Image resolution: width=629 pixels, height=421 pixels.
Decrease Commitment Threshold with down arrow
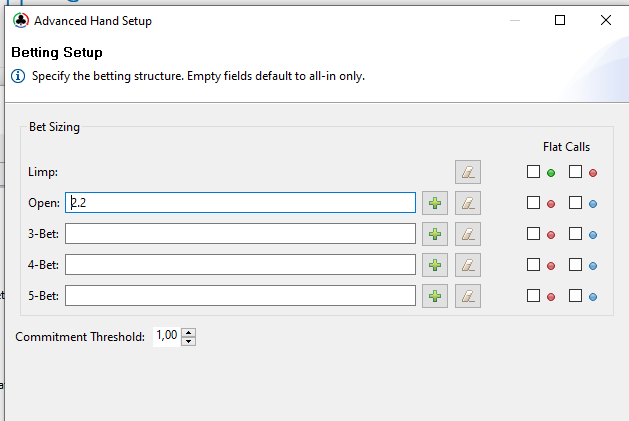pyautogui.click(x=189, y=341)
